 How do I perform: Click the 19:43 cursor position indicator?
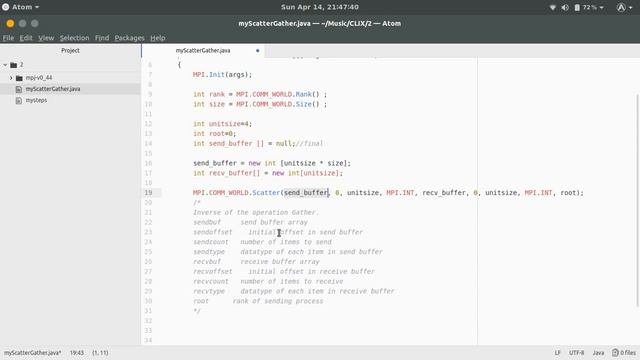[x=77, y=353]
